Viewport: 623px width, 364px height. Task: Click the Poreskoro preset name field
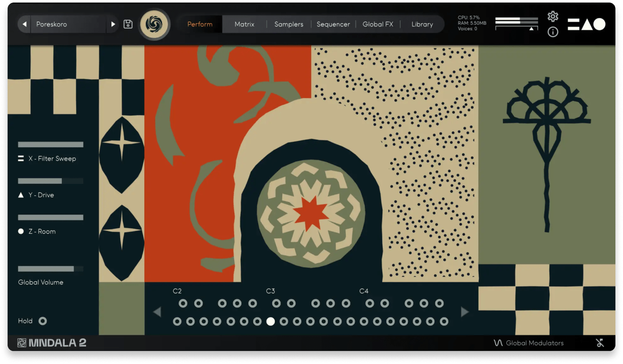coord(68,24)
